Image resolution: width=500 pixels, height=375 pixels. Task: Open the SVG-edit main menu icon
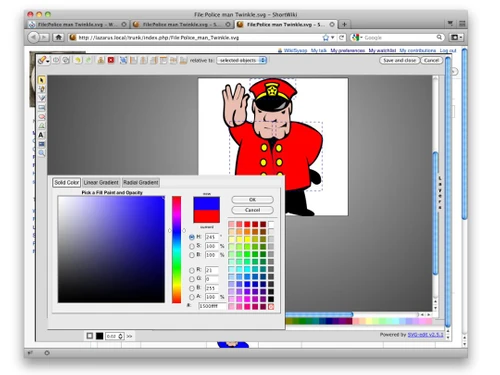[x=43, y=60]
